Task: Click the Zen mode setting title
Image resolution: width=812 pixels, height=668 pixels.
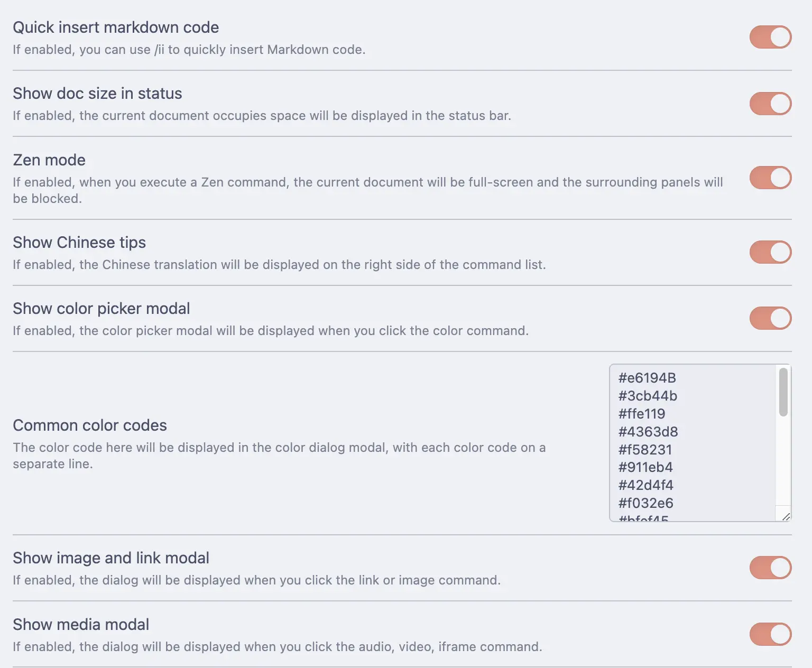Action: [49, 160]
